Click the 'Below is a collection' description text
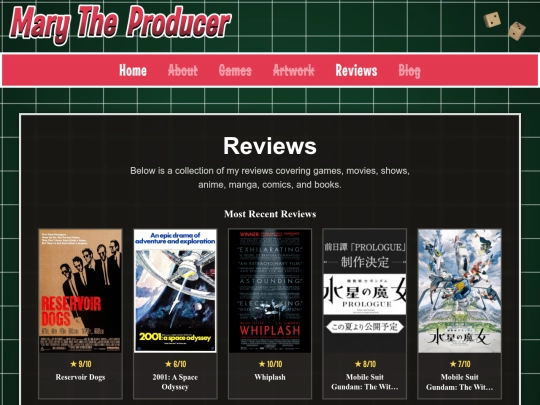Image resolution: width=540 pixels, height=405 pixels. (x=270, y=178)
